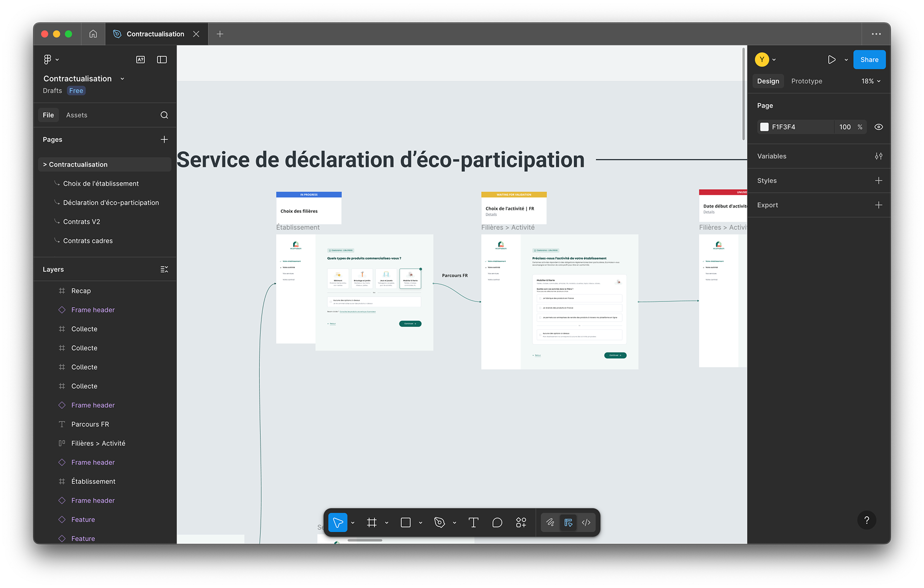Click the F1F3F4 page color swatch
924x588 pixels.
coord(764,127)
